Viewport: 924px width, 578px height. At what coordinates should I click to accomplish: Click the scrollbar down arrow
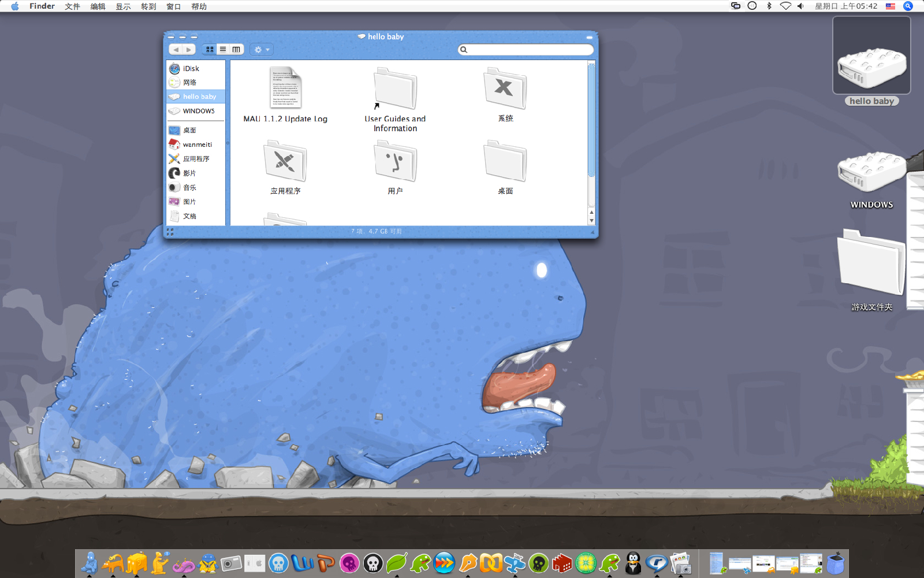591,221
